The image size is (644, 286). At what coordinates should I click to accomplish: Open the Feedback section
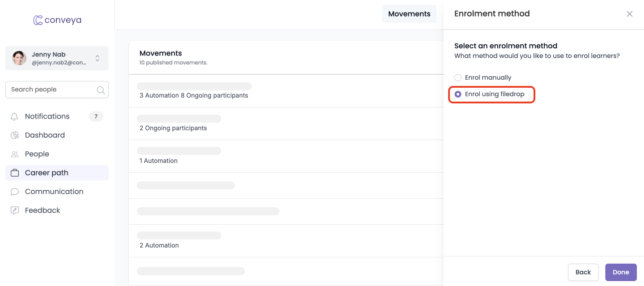pyautogui.click(x=57, y=210)
